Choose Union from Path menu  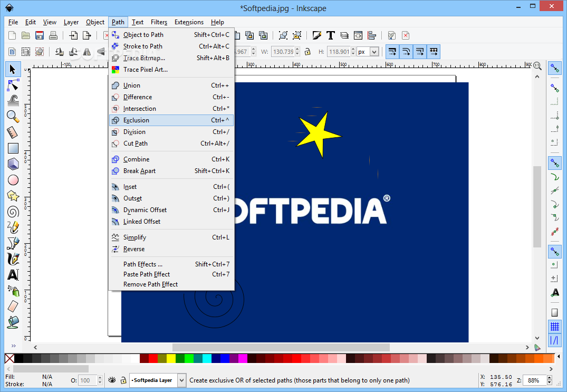click(x=171, y=85)
